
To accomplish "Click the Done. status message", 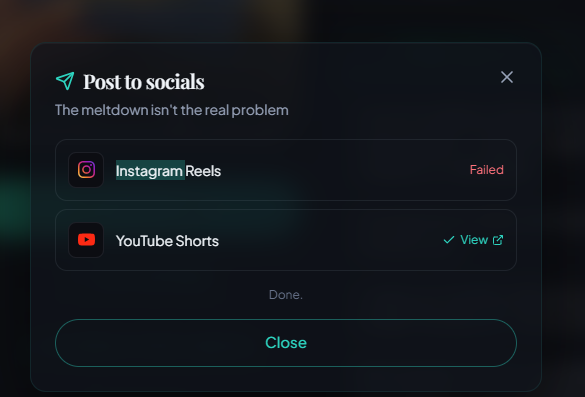I will [286, 295].
